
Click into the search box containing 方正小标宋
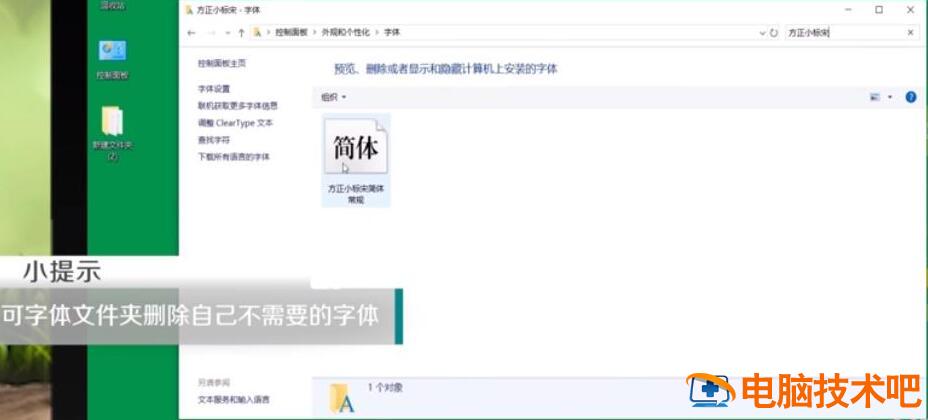[x=845, y=33]
